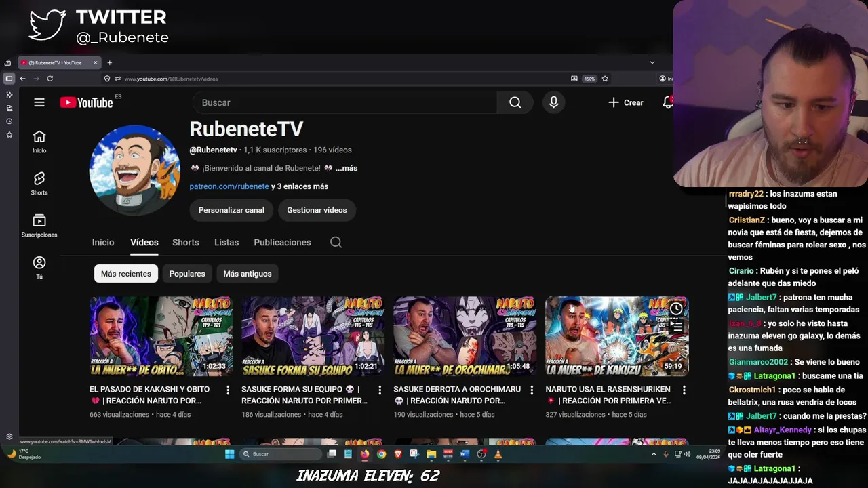Click Gestionar vídeos button

317,210
